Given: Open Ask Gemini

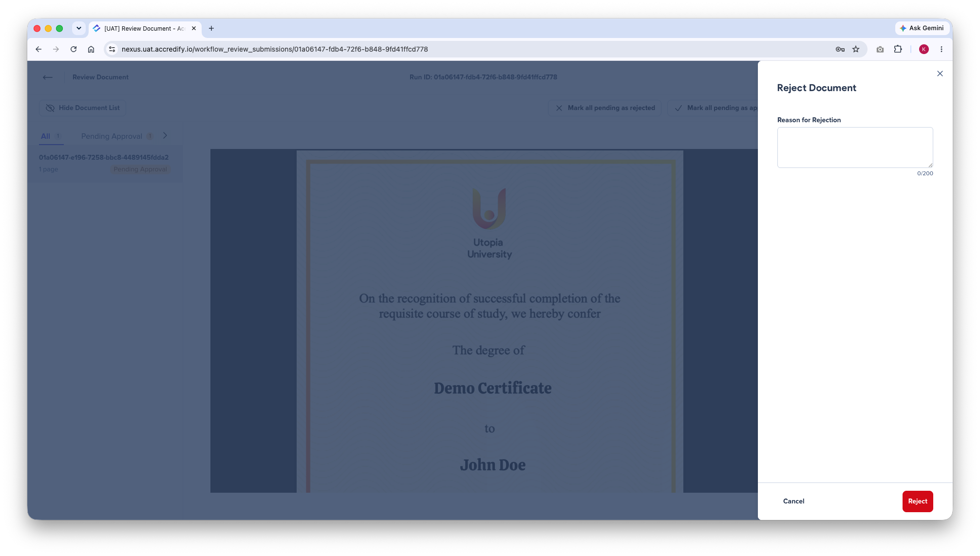Looking at the screenshot, I should tap(922, 28).
